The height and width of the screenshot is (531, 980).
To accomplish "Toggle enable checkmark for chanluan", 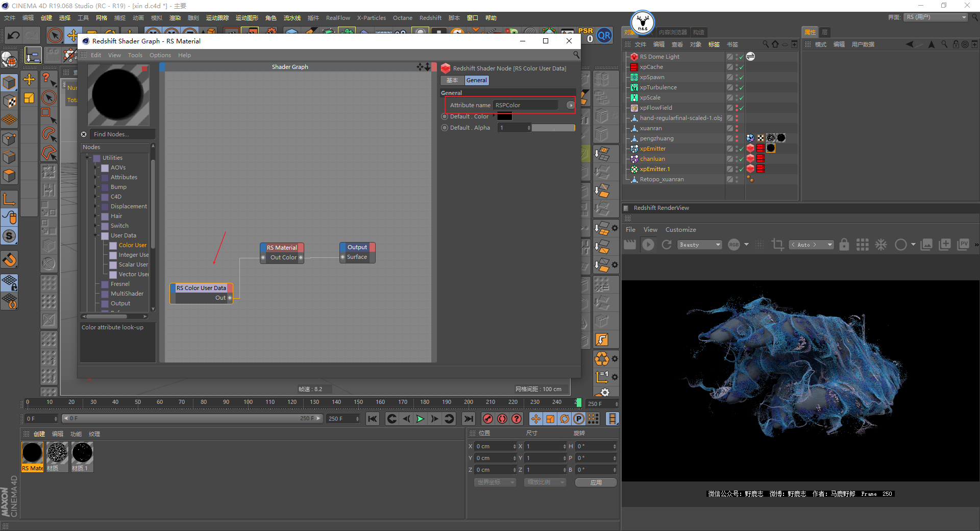I will coord(742,159).
